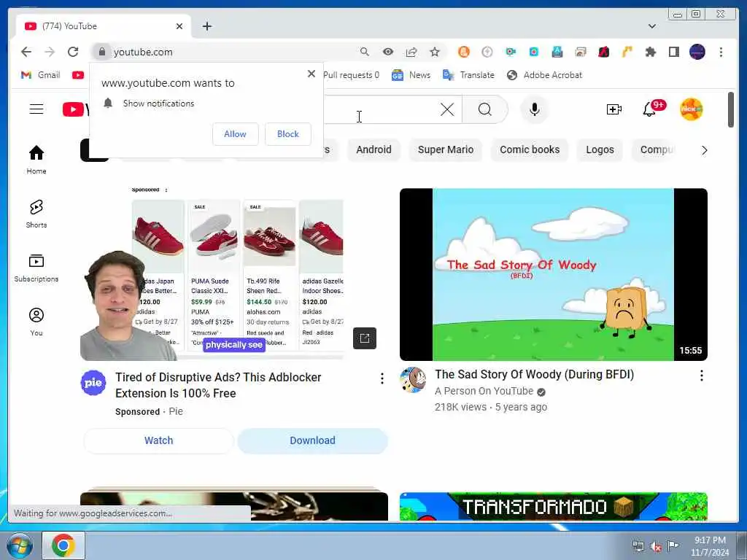Click the lock site-info icon
747x560 pixels.
click(x=101, y=52)
